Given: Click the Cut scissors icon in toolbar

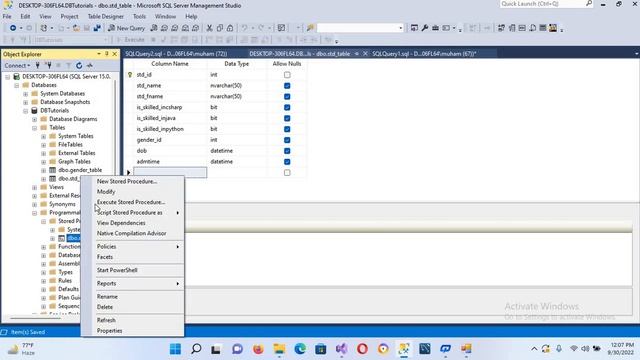Looking at the screenshot, I should click(209, 28).
